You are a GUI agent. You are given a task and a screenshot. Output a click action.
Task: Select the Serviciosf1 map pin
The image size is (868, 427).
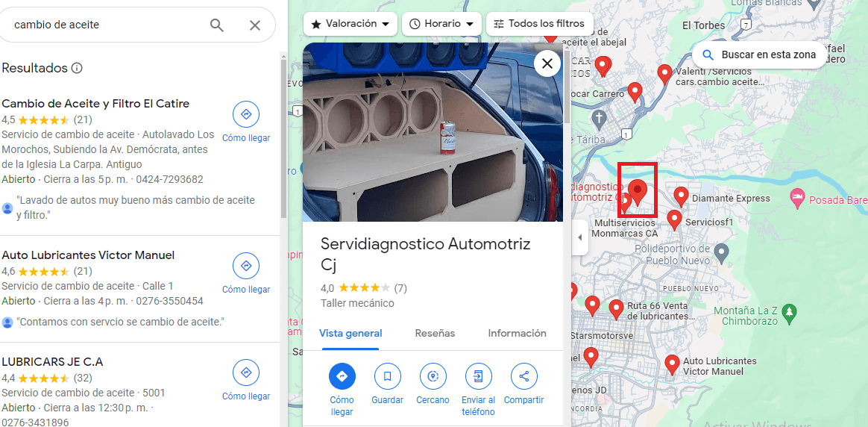click(673, 220)
